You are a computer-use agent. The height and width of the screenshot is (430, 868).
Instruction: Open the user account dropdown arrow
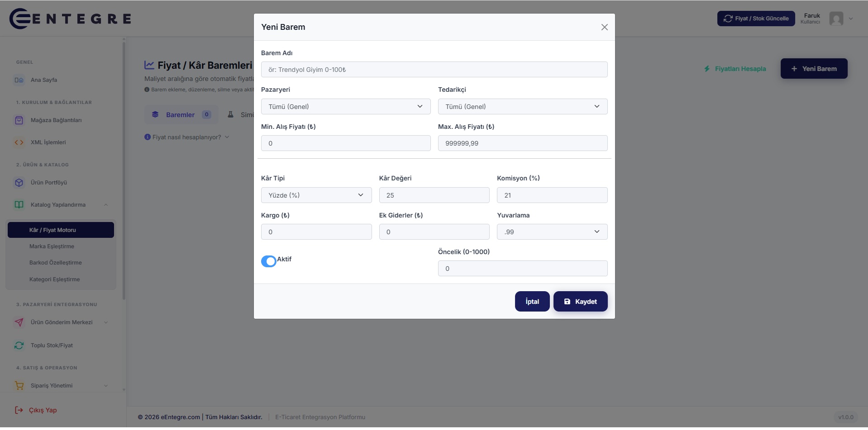pos(851,19)
